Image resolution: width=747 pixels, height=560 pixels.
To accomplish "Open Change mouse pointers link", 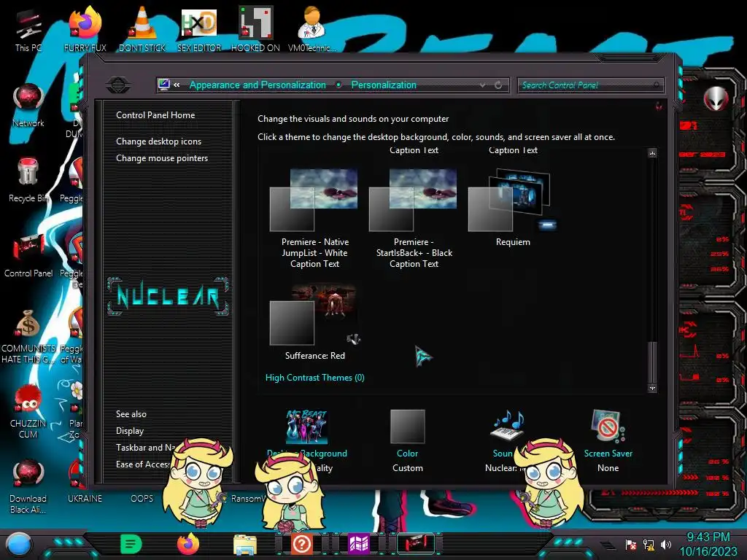I will click(162, 158).
